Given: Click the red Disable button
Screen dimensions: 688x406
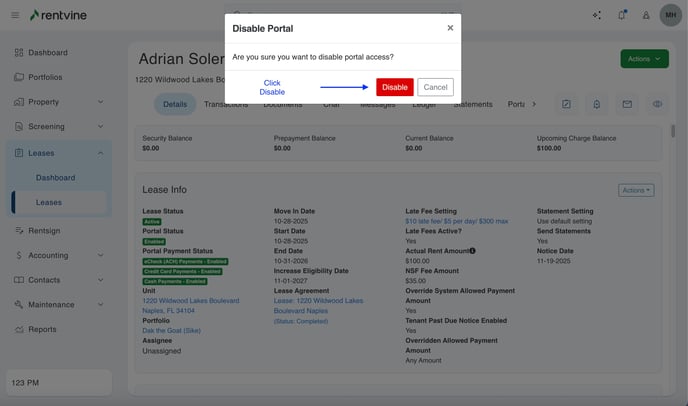Looking at the screenshot, I should (x=394, y=87).
